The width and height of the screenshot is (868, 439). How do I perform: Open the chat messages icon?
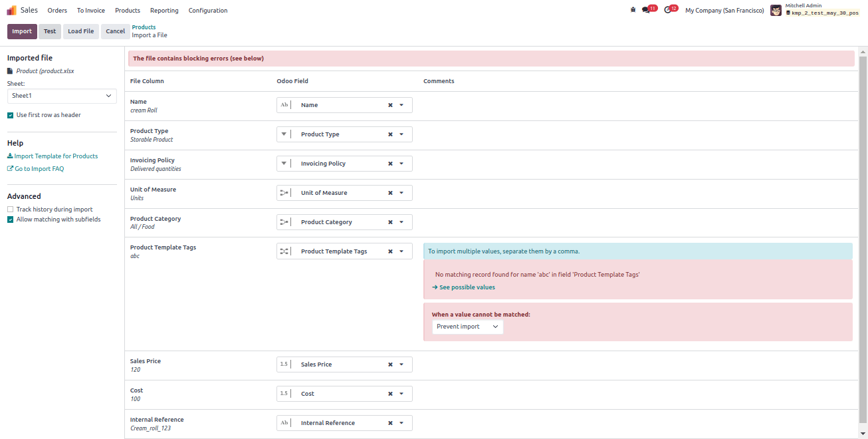click(646, 10)
